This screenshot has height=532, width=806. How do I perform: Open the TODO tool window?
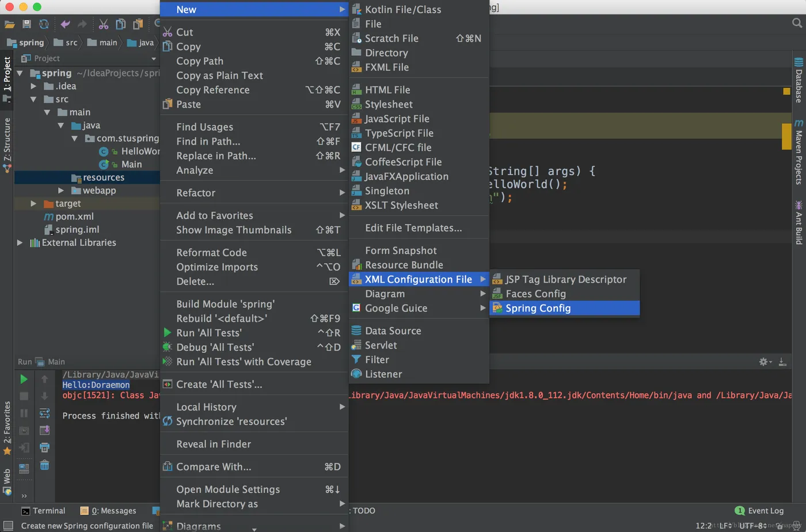tap(364, 511)
